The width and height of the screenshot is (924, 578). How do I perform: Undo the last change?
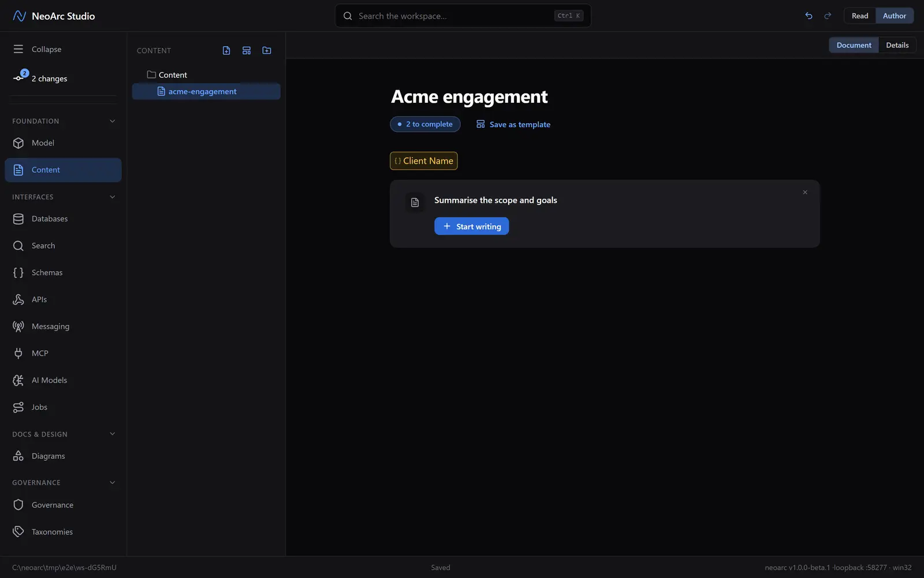pos(808,16)
